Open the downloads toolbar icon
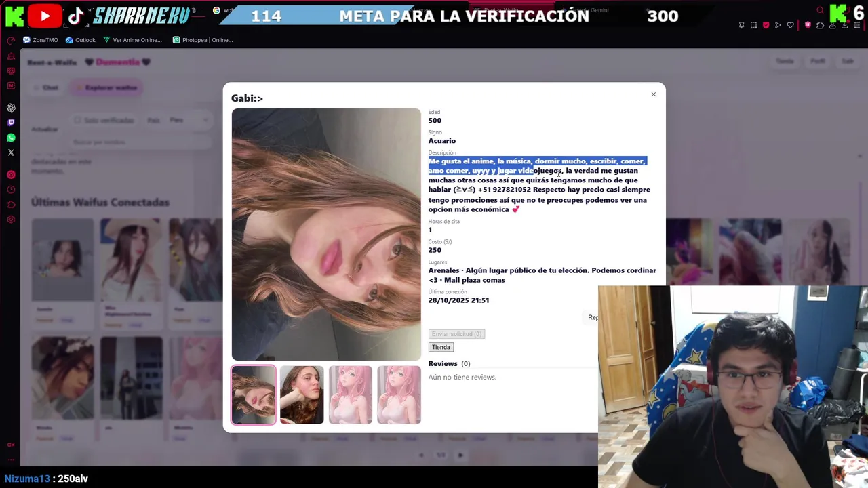Screen dimensions: 868x488 844,25
